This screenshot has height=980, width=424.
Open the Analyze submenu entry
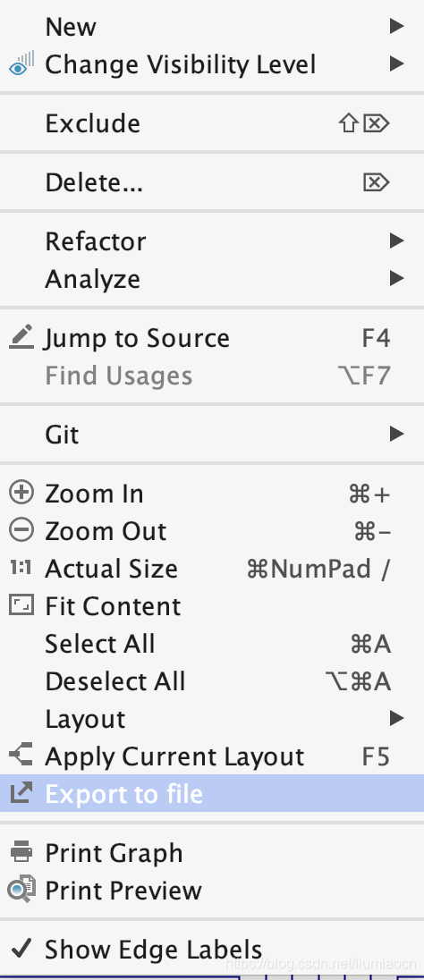pyautogui.click(x=212, y=279)
